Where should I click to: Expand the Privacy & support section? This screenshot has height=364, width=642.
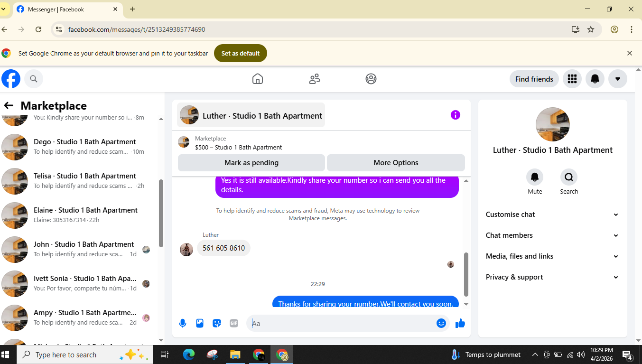click(x=552, y=277)
